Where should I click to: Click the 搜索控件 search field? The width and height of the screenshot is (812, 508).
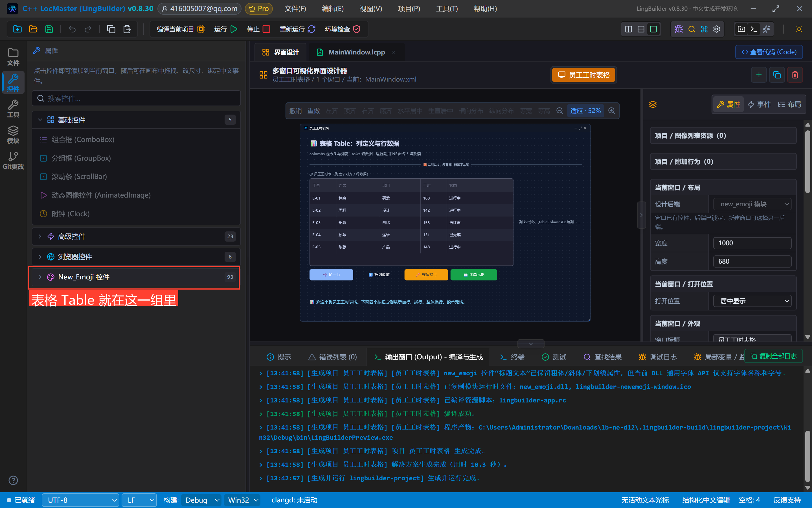pyautogui.click(x=136, y=98)
